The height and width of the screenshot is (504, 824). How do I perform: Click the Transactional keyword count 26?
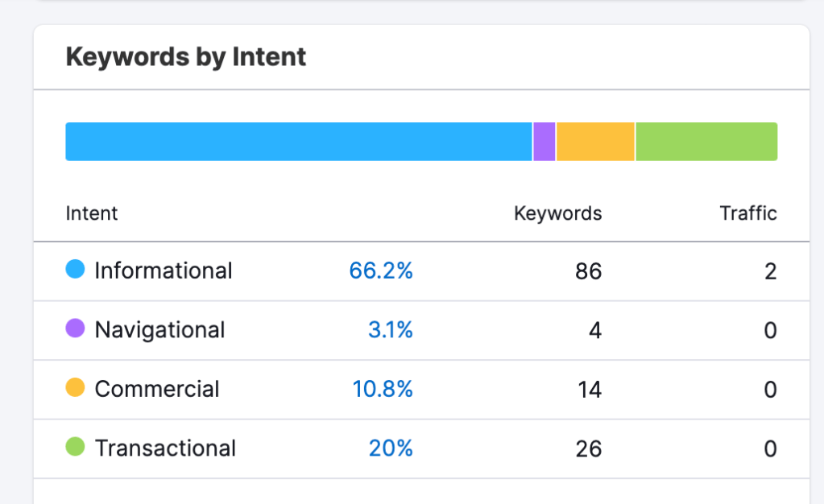coord(589,448)
